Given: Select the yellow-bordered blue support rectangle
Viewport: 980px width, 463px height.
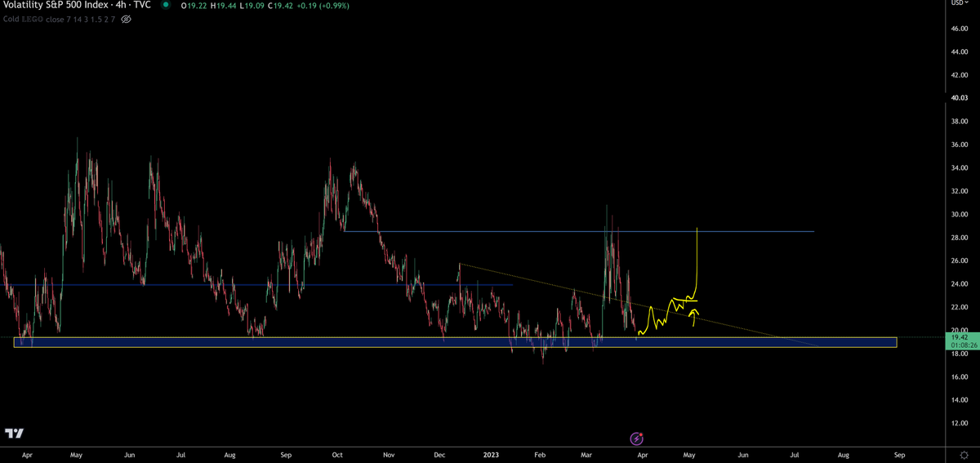Looking at the screenshot, I should [x=456, y=342].
